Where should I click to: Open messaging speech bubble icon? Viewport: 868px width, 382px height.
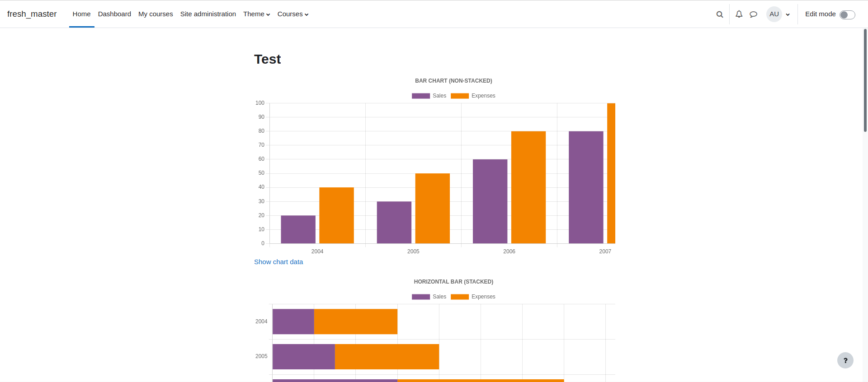point(753,14)
